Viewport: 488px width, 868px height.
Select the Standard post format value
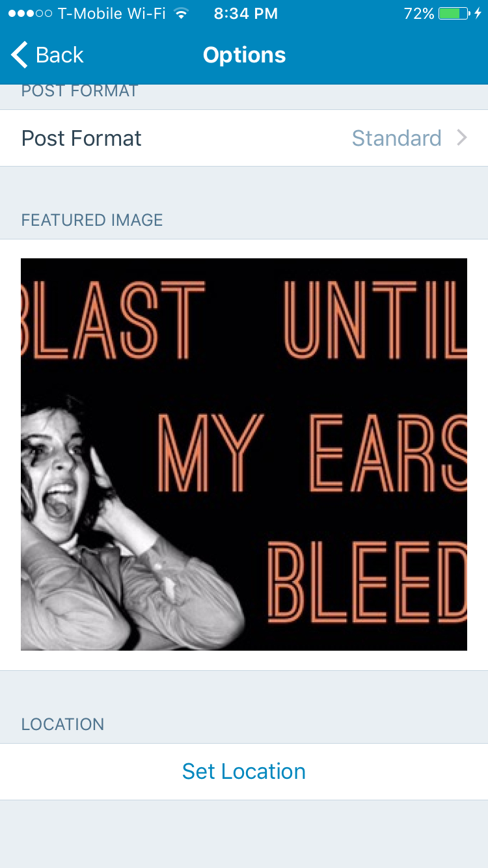[396, 138]
